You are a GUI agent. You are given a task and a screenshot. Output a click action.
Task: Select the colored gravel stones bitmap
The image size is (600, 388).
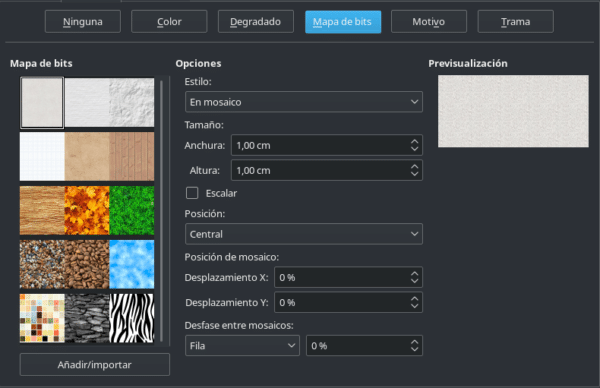[42, 264]
